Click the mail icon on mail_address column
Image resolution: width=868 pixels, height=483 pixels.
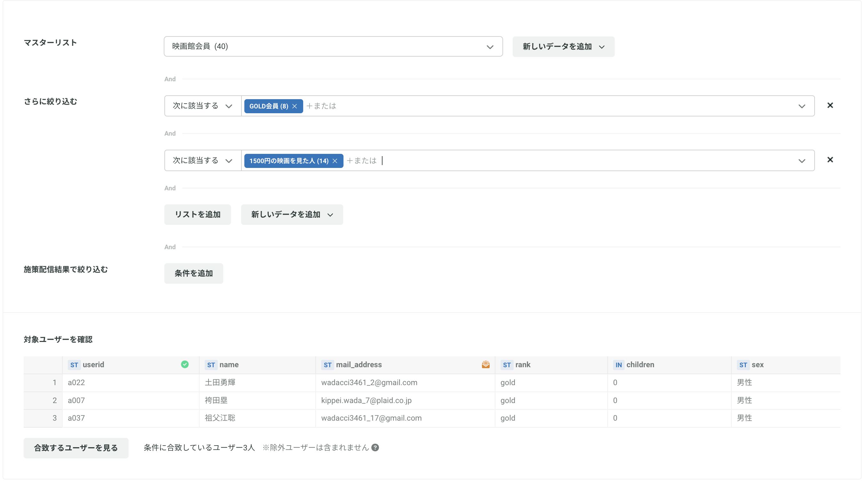[485, 364]
